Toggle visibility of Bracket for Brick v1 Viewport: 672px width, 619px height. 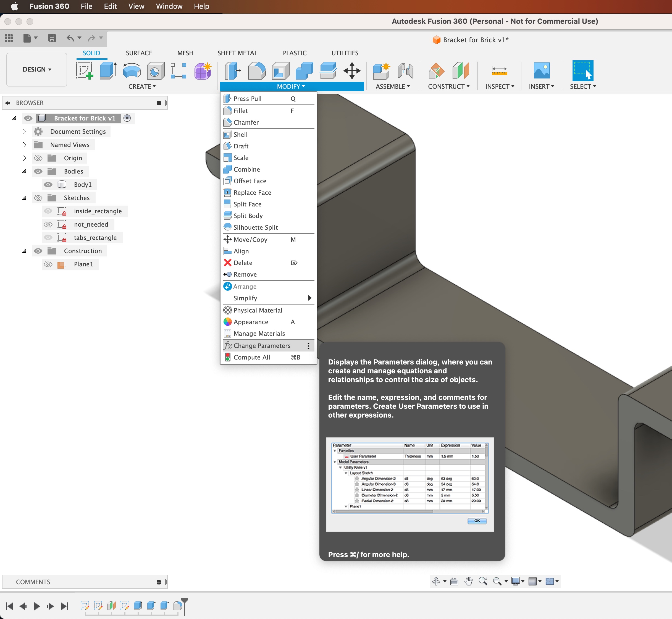(28, 118)
